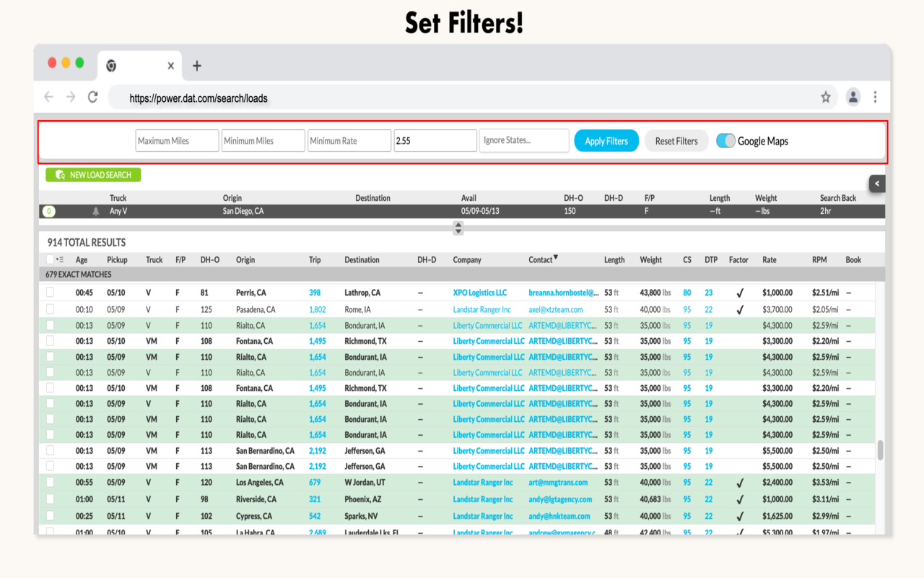Start a New Load Search
924x578 pixels.
click(x=93, y=175)
